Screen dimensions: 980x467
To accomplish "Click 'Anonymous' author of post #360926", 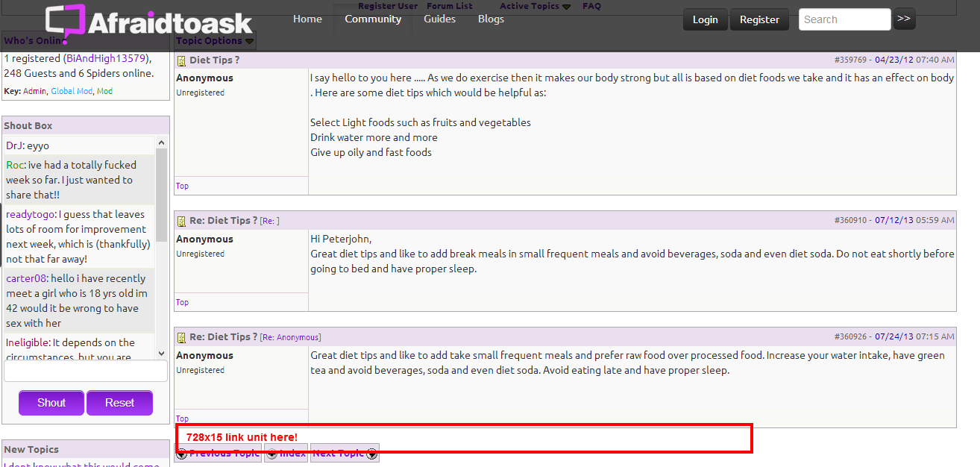I will 204,356.
